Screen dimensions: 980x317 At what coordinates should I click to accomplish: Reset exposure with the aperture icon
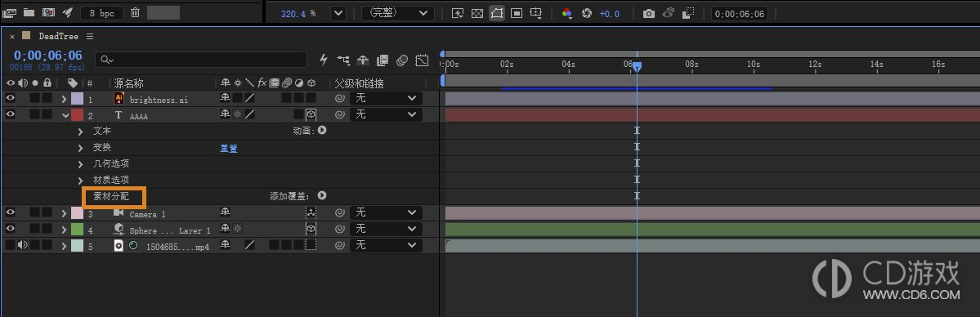[x=586, y=13]
